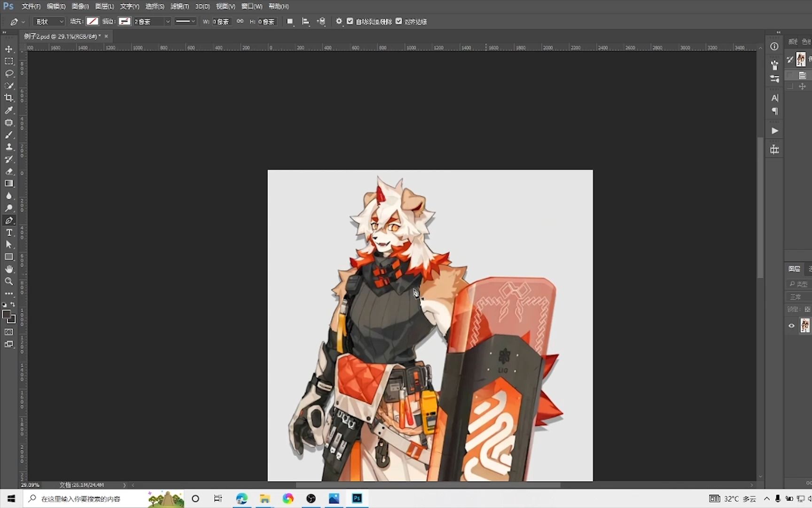Select the Move tool
This screenshot has height=508, width=812.
9,49
